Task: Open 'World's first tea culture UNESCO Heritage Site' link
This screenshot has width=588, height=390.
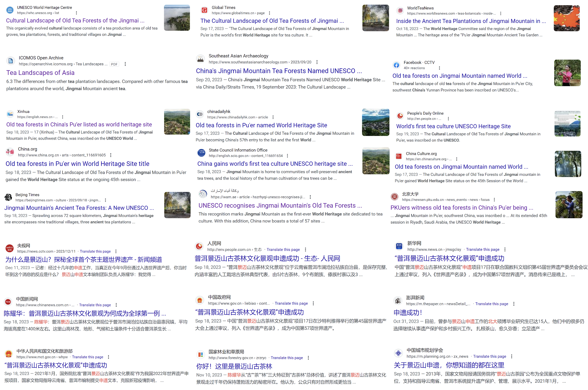Action: tap(453, 126)
